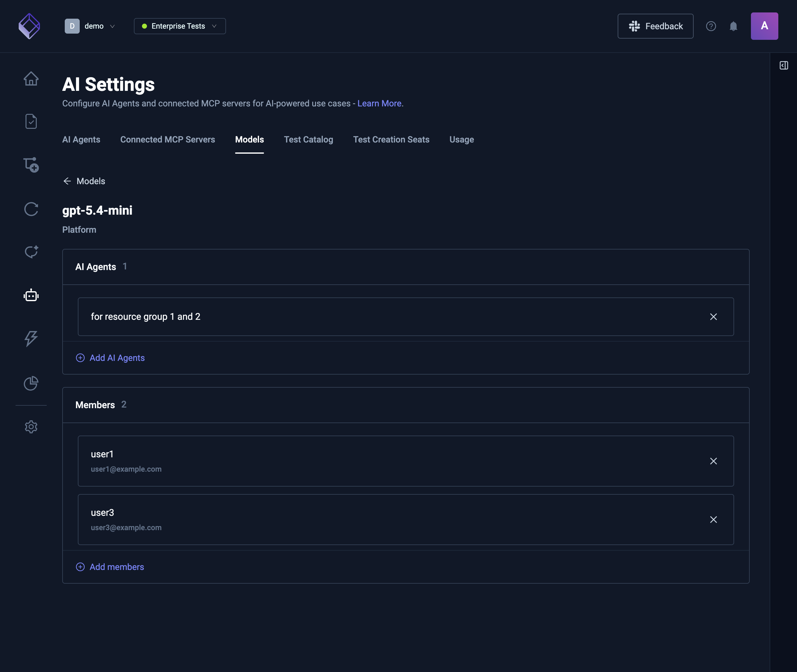Open the circular refresh arrow sidebar icon
The height and width of the screenshot is (672, 797).
(x=31, y=209)
